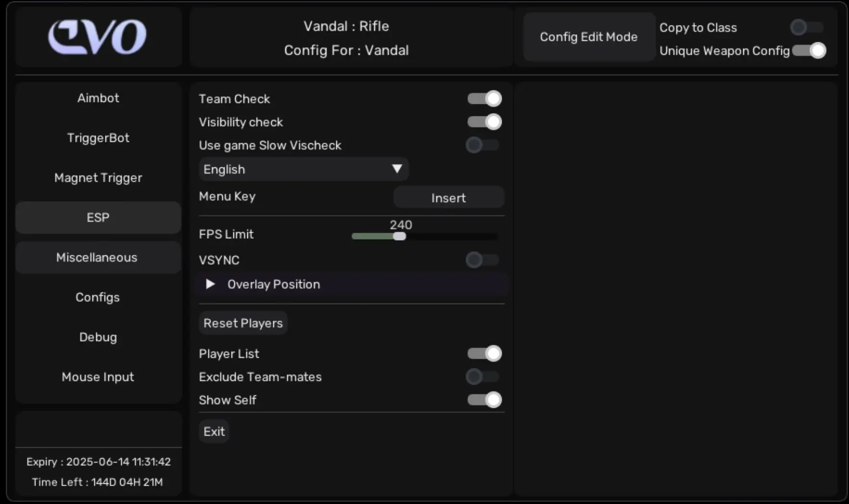Disable the Team Check toggle
This screenshot has height=504, width=849.
[x=484, y=99]
